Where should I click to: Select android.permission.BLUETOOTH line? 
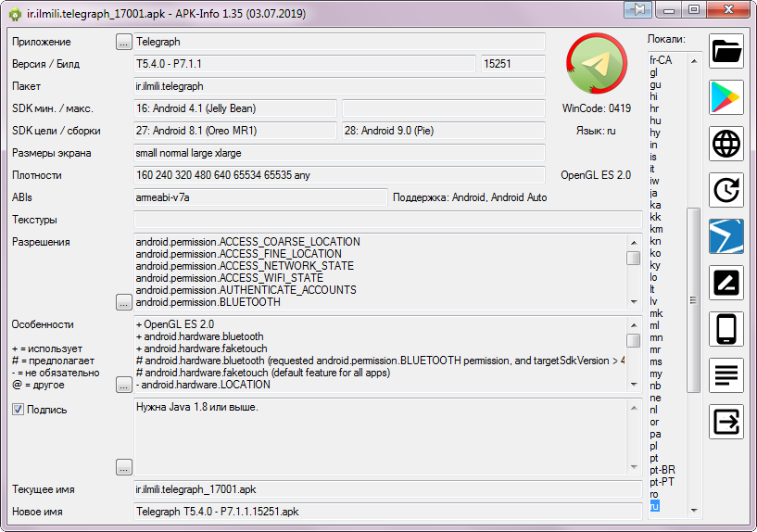pyautogui.click(x=208, y=302)
